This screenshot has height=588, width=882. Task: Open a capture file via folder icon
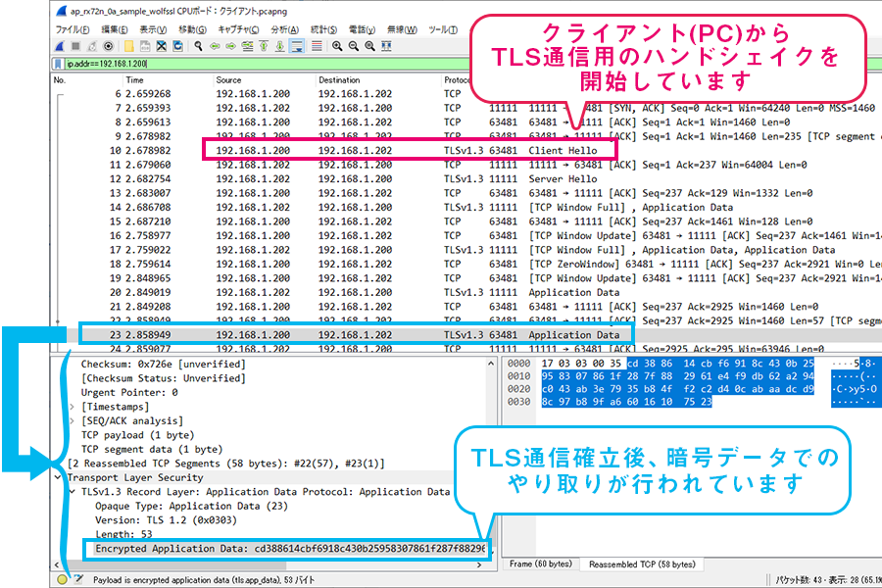point(128,46)
